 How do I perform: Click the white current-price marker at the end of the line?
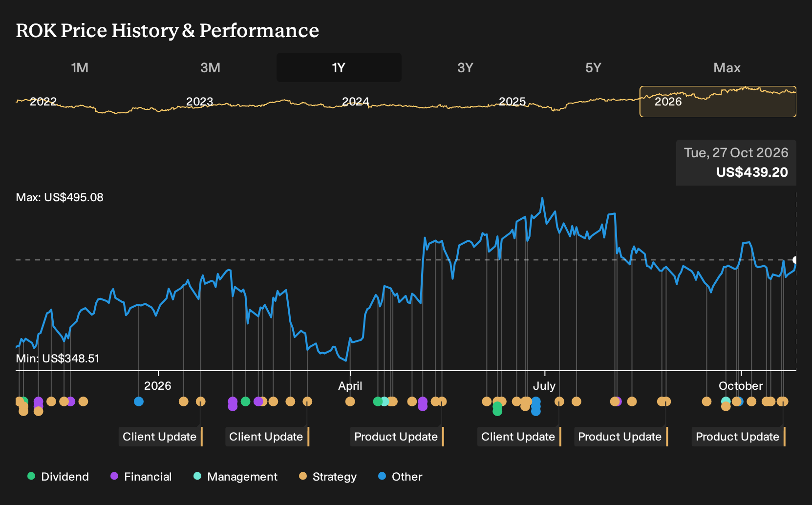[x=795, y=260]
